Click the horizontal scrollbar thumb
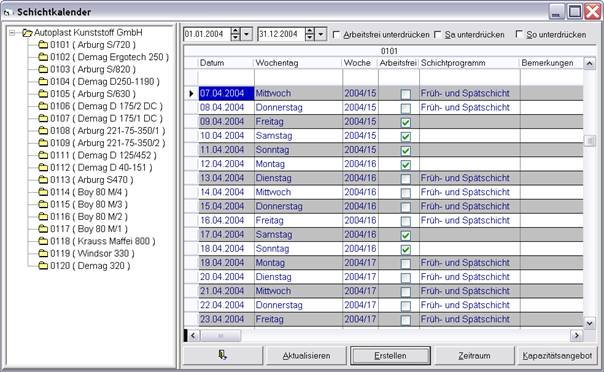The height and width of the screenshot is (372, 604). [221, 336]
